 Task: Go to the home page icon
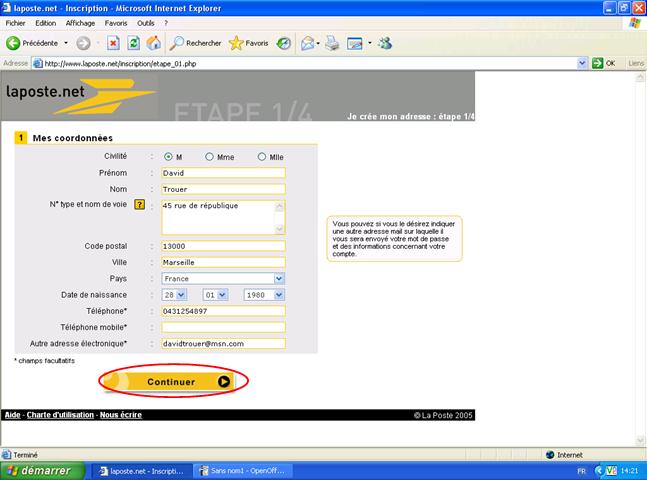pos(153,43)
